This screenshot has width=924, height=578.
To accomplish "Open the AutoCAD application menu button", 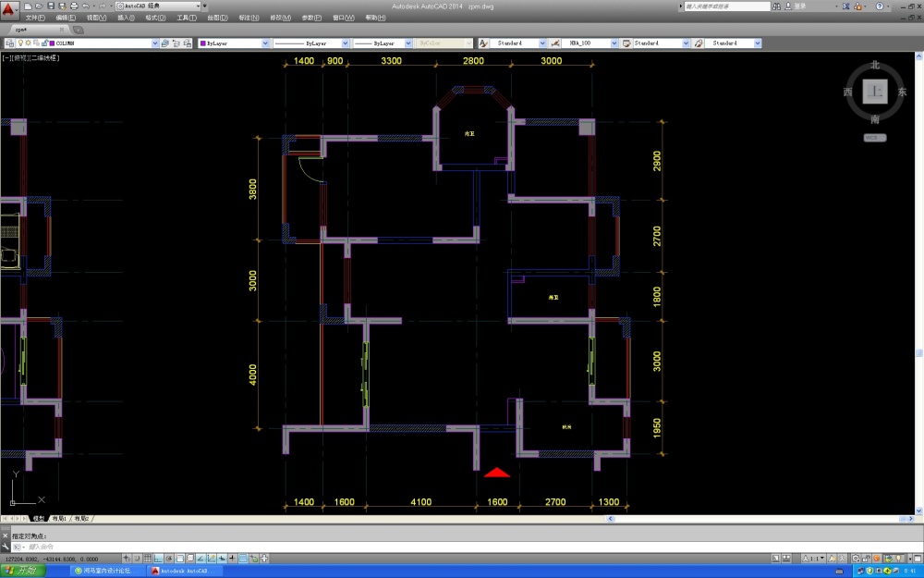I will coord(9,10).
